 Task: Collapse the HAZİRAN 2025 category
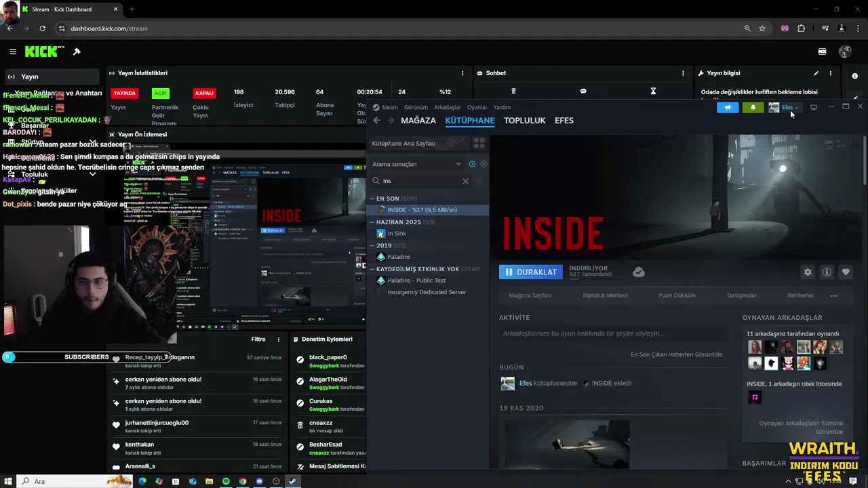coord(372,222)
